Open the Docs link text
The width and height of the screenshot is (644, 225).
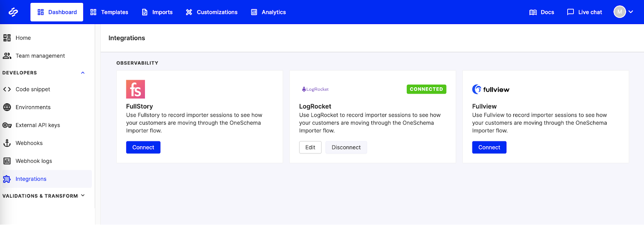coord(547,12)
